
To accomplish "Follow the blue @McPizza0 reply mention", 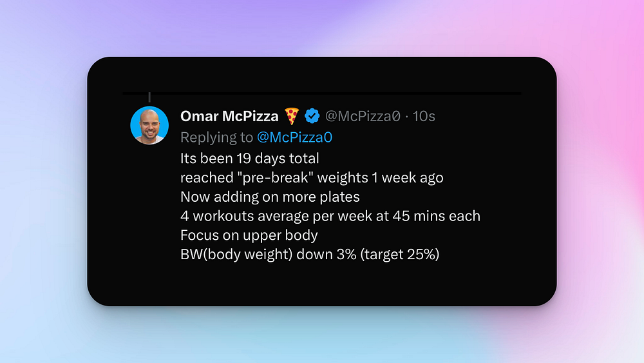I will coord(294,137).
